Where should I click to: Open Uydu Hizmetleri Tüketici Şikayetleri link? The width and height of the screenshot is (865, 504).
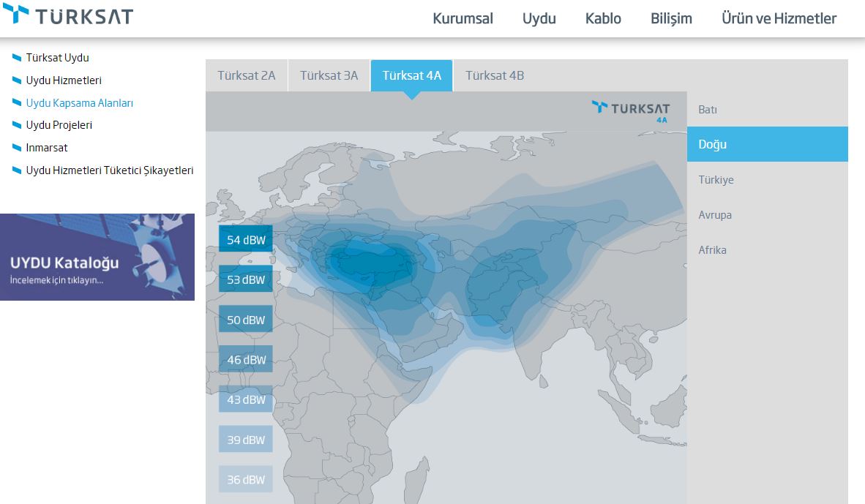(110, 170)
